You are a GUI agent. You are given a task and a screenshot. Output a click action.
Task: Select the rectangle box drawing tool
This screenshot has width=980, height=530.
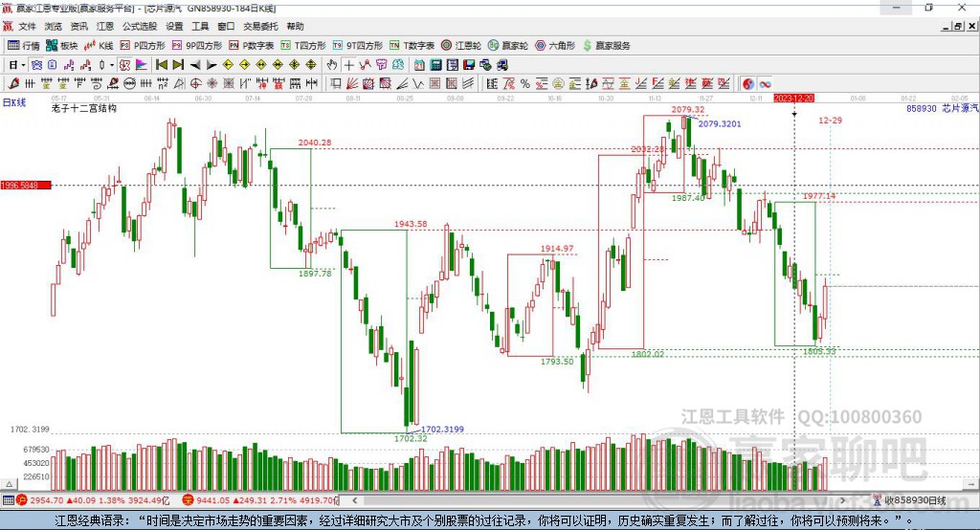(x=335, y=83)
